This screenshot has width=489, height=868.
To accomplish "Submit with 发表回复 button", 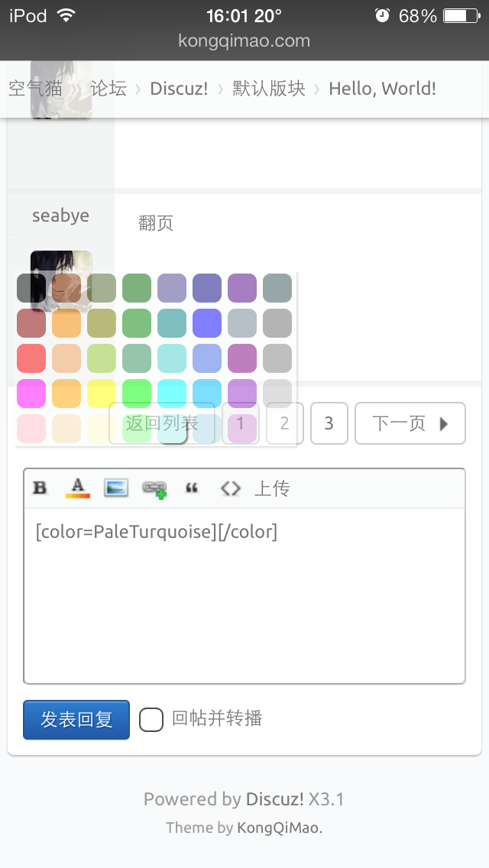I will 76,720.
